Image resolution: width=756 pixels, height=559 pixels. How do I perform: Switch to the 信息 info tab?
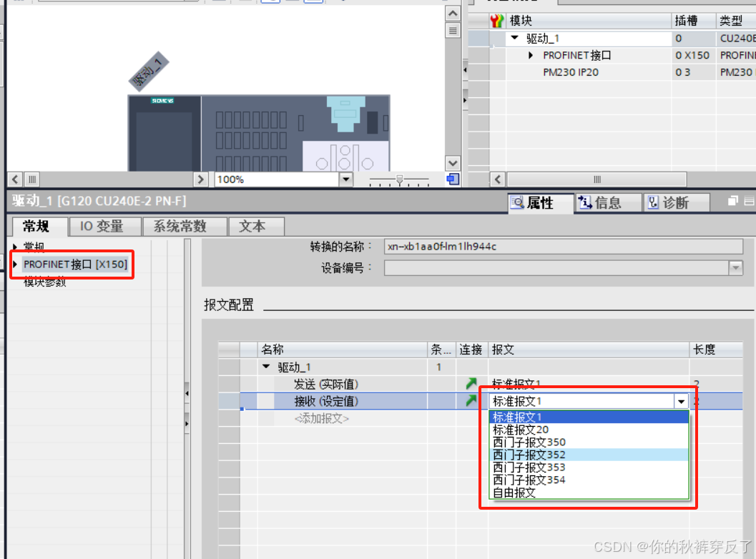[x=607, y=203]
